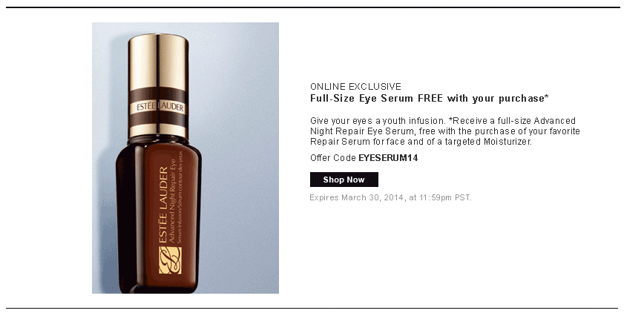Click the Estée Lauder monogram logo on bottle
The image size is (644, 322).
click(x=170, y=260)
